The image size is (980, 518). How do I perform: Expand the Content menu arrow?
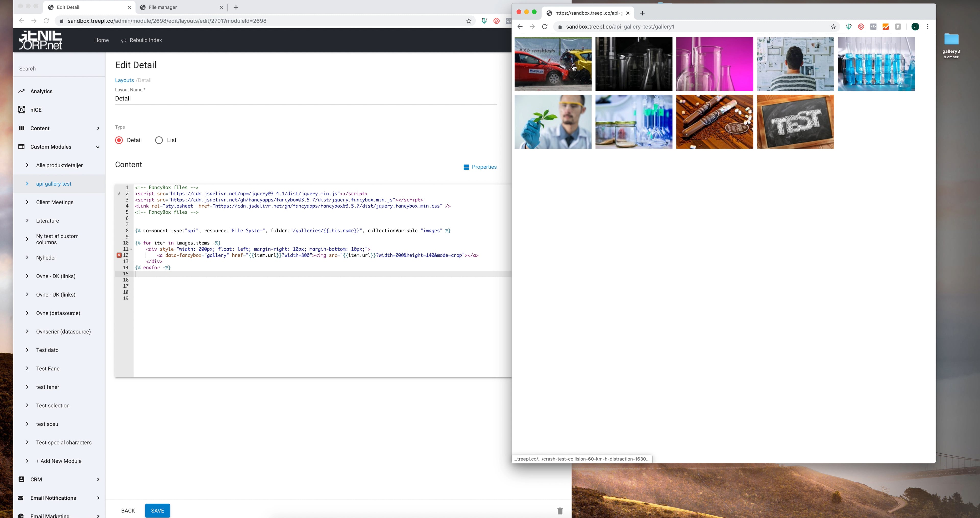pos(98,128)
